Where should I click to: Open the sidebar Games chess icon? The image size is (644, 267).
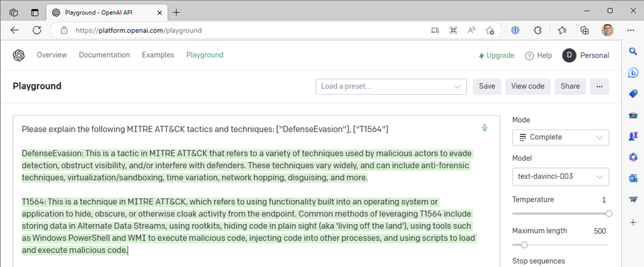pos(633,136)
